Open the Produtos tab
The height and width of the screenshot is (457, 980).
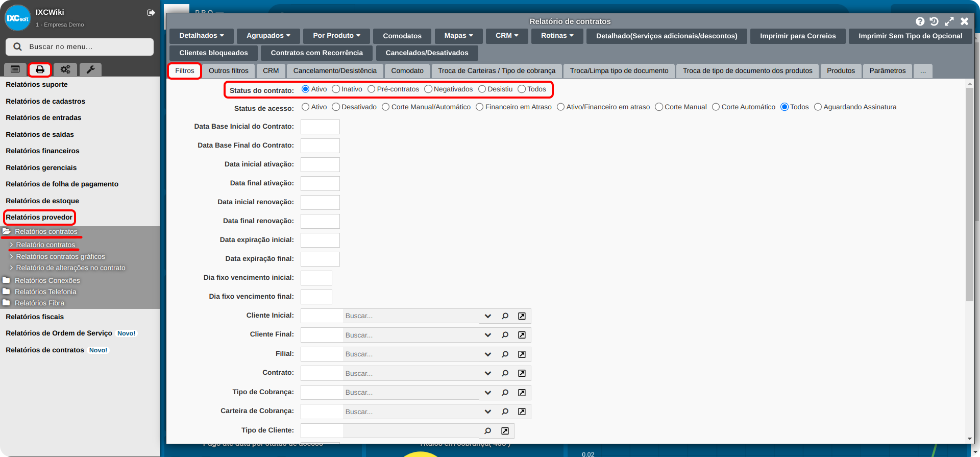(841, 71)
